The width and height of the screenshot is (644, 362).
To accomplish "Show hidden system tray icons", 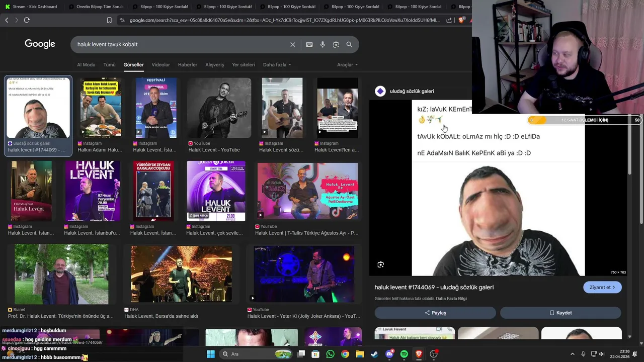I will click(x=573, y=354).
